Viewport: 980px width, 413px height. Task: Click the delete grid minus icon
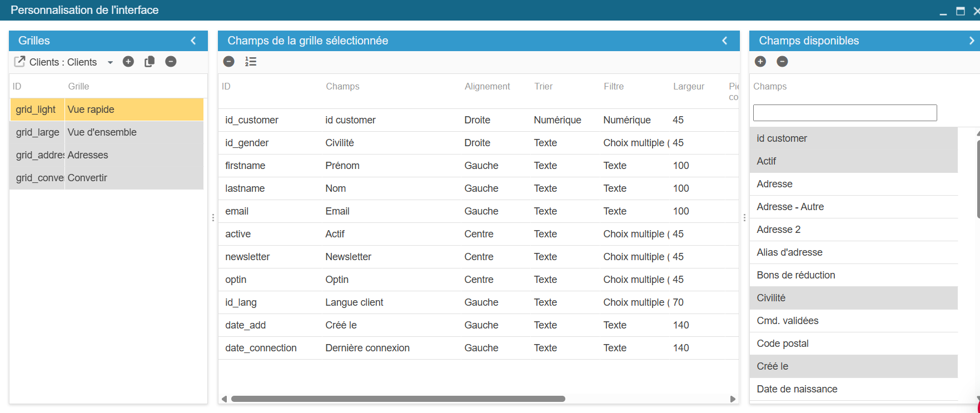click(x=171, y=62)
